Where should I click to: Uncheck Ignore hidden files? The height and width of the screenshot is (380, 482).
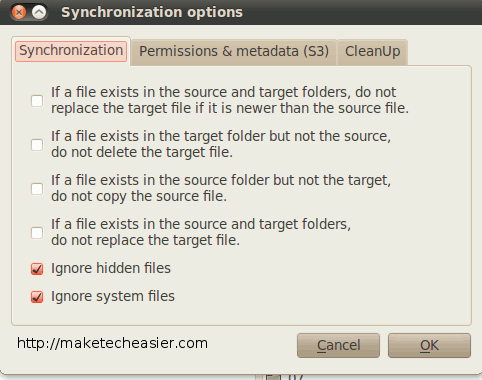click(x=37, y=269)
